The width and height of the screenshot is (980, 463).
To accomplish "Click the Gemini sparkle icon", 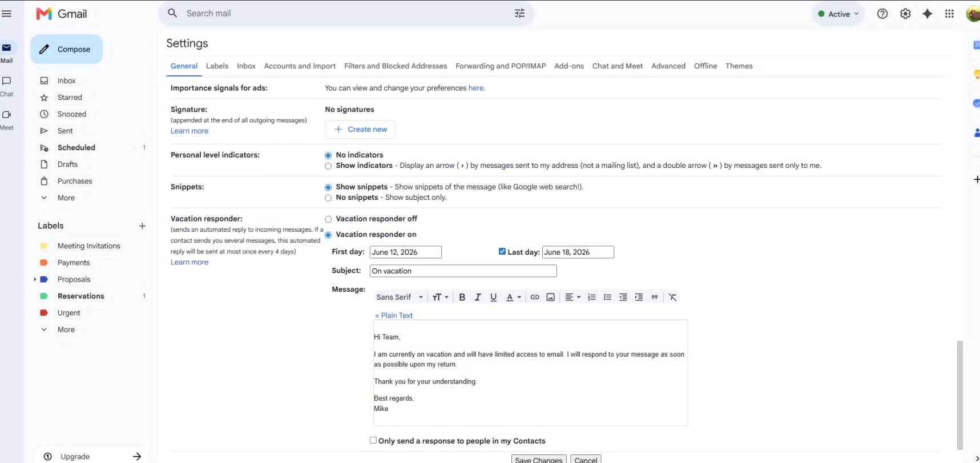I will pyautogui.click(x=927, y=14).
